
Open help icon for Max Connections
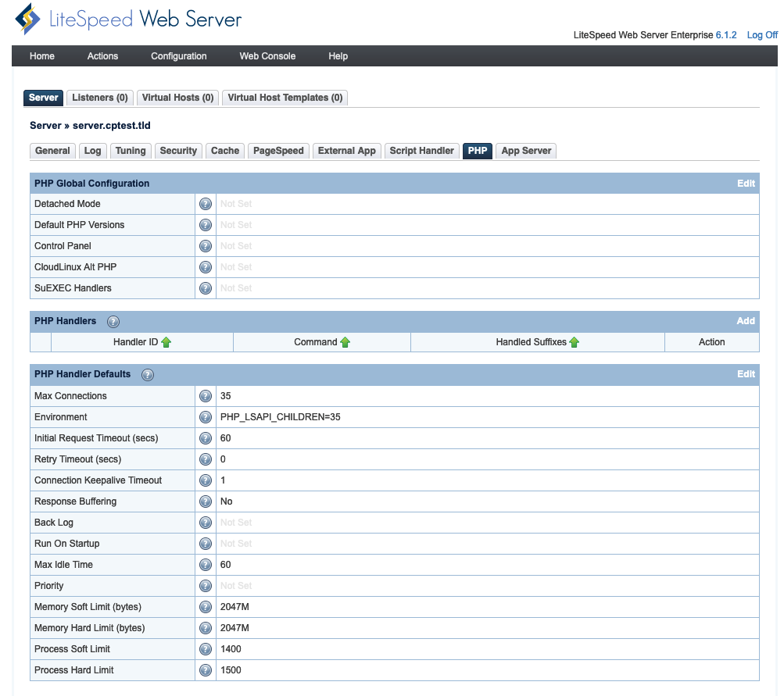pyautogui.click(x=206, y=396)
